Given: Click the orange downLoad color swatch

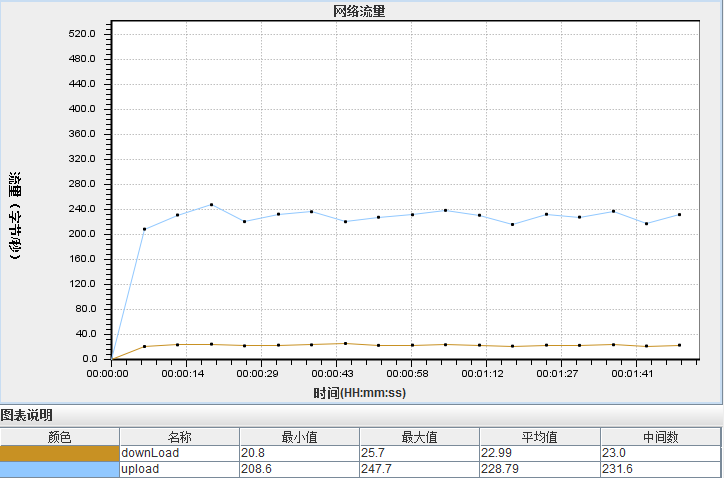Looking at the screenshot, I should [x=60, y=453].
